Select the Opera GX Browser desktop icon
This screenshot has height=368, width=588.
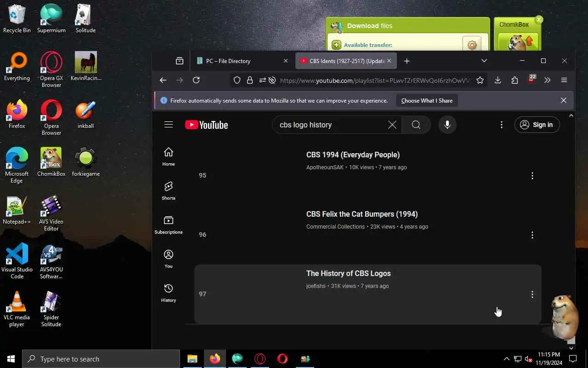[51, 69]
